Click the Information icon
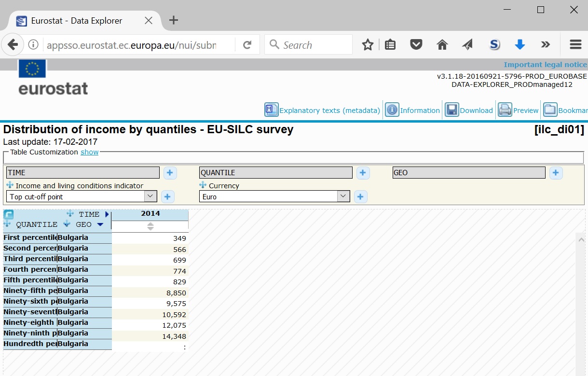The image size is (588, 376). [x=392, y=110]
